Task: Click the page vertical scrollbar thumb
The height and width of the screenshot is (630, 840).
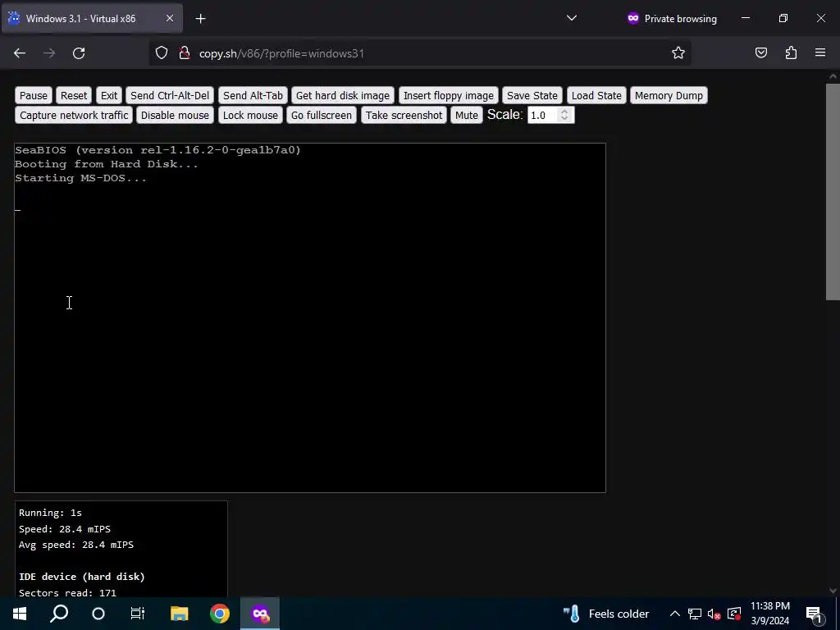Action: click(833, 192)
